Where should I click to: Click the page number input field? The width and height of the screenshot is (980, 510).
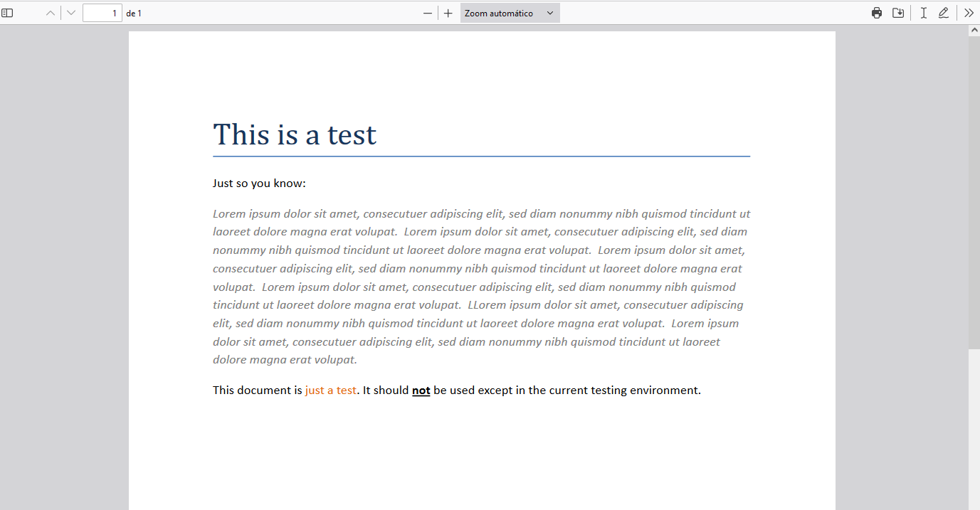click(102, 13)
